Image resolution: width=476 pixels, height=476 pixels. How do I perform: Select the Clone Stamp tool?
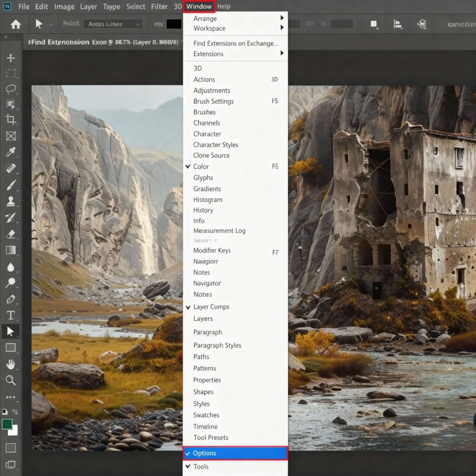tap(11, 201)
